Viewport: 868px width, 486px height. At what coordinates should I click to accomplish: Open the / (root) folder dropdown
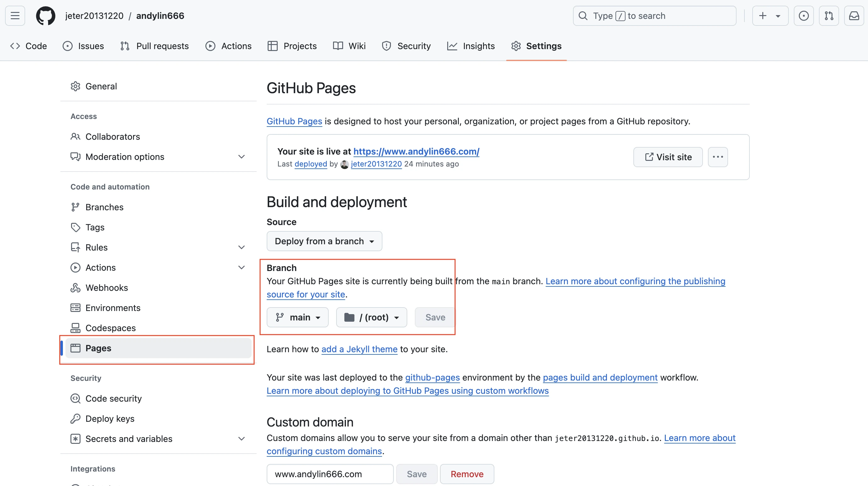point(372,317)
